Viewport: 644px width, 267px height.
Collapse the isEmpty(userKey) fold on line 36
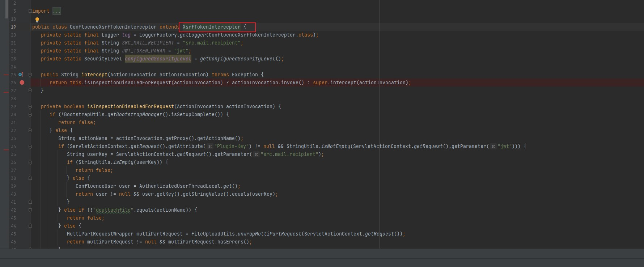30,162
